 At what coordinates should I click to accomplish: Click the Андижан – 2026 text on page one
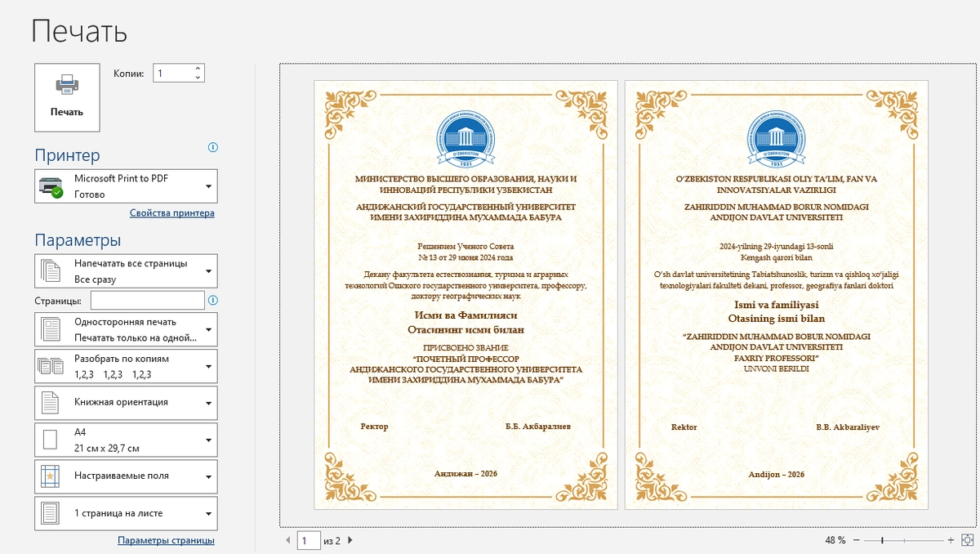pyautogui.click(x=465, y=474)
